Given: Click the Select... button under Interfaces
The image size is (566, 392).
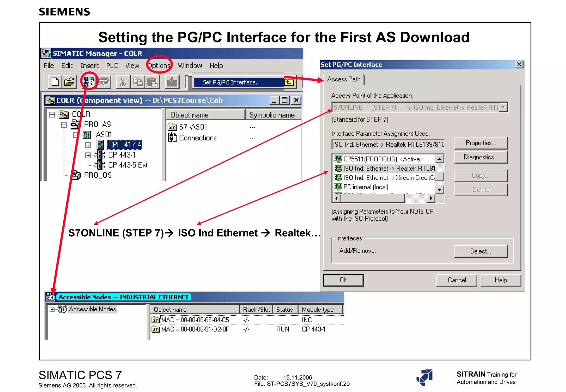Looking at the screenshot, I should pyautogui.click(x=481, y=251).
